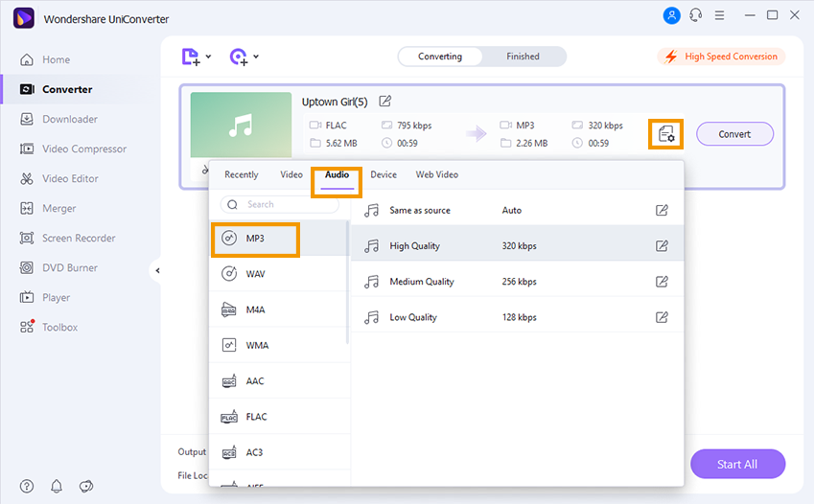Open the help question mark icon
The height and width of the screenshot is (504, 815).
coord(27,486)
